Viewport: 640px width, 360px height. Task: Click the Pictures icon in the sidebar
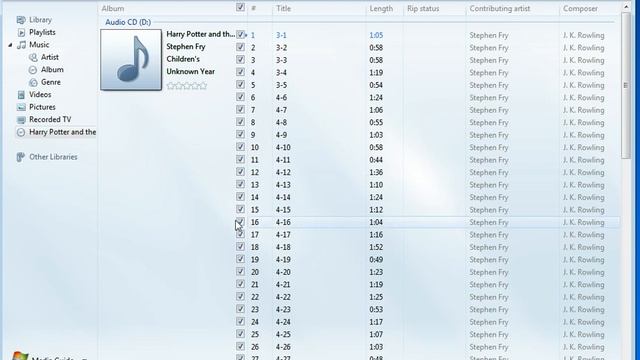click(21, 107)
